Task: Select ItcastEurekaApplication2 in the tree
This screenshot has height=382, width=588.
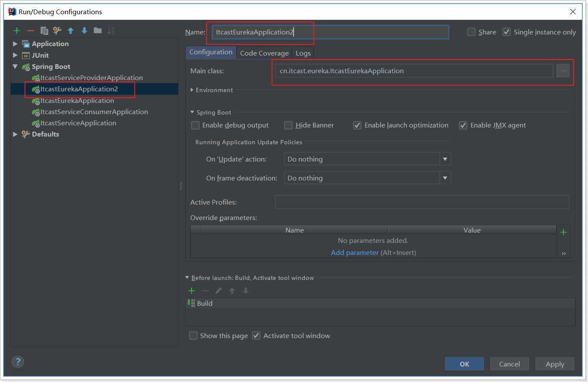Action: (79, 89)
